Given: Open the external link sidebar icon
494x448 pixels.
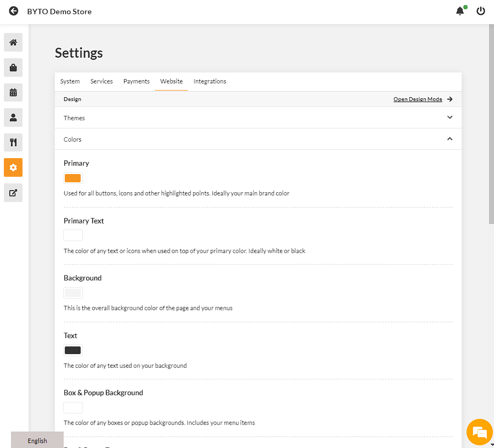Looking at the screenshot, I should click(x=13, y=193).
